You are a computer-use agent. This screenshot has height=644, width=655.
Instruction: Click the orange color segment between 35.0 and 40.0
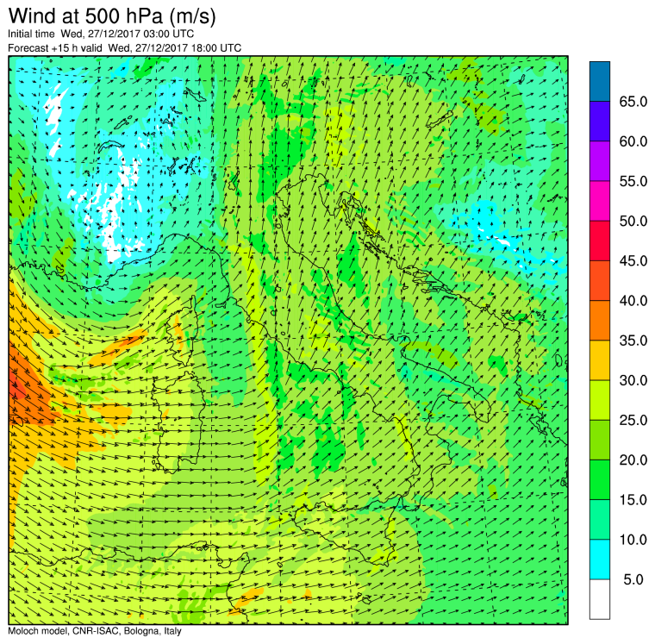point(600,321)
